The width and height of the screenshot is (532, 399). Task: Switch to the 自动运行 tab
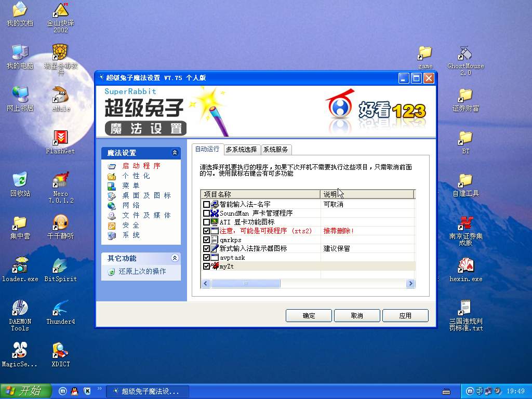click(207, 149)
